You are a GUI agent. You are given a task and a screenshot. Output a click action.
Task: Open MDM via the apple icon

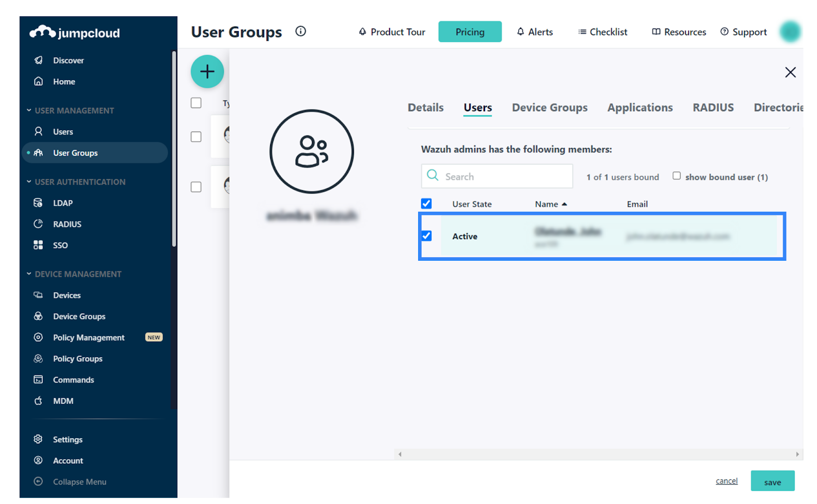pos(38,401)
